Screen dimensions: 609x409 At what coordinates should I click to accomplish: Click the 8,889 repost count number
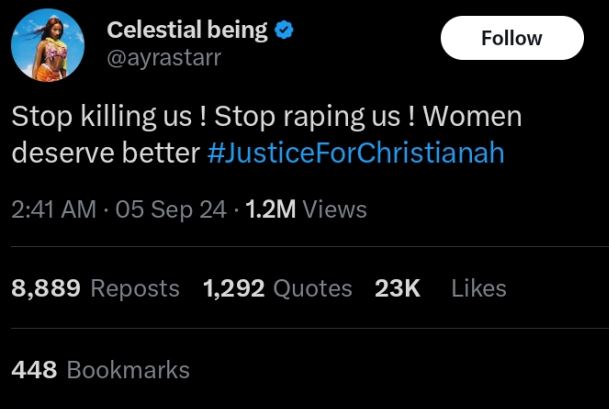coord(45,289)
